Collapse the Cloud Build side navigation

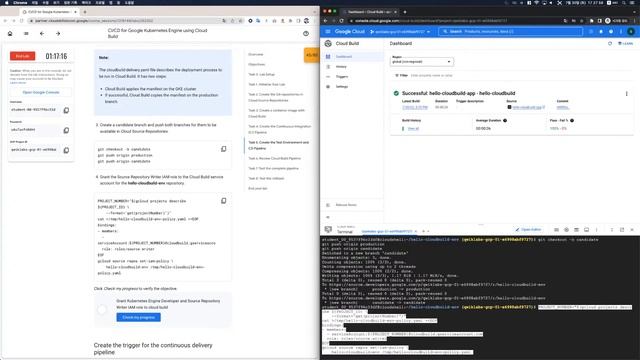(x=328, y=217)
